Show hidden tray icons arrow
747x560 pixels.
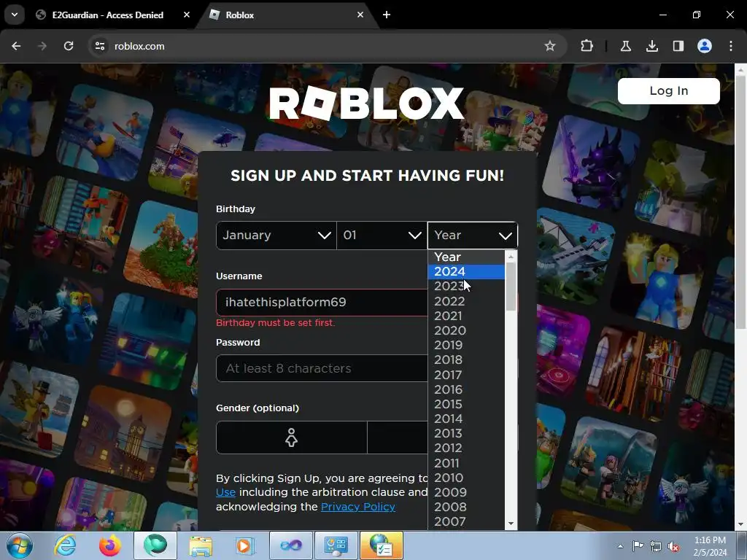coord(620,546)
